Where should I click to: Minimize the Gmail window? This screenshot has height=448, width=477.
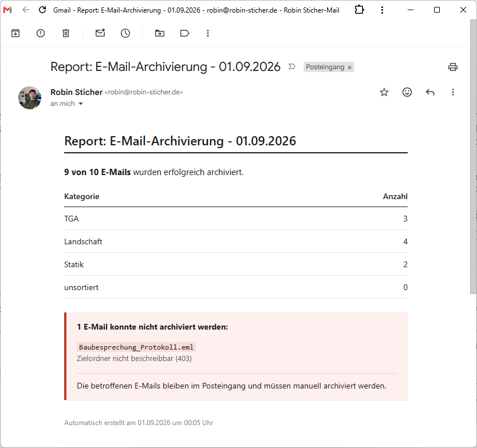click(x=411, y=10)
